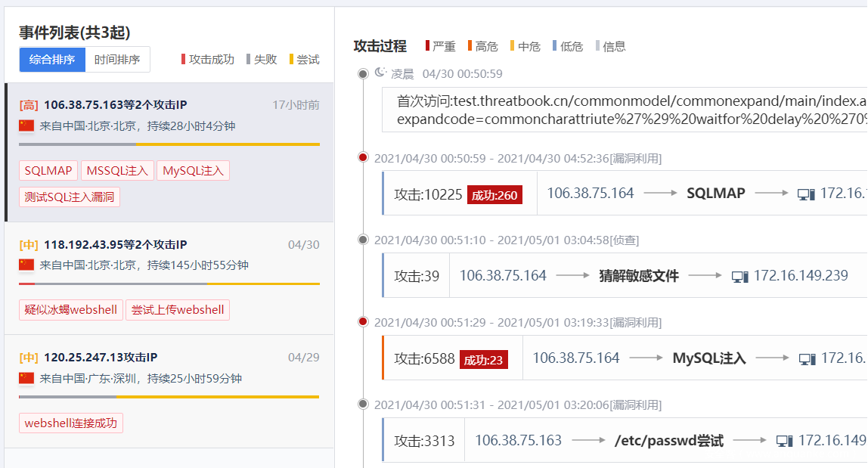Click target host icon in 猜解敏感文件 row
Viewport: 868px width, 468px height.
739,276
